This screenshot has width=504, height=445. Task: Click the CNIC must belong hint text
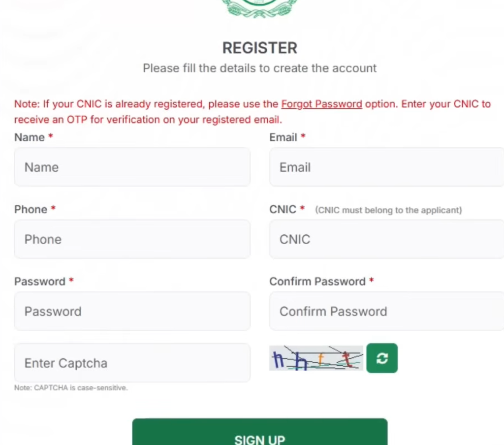click(388, 210)
